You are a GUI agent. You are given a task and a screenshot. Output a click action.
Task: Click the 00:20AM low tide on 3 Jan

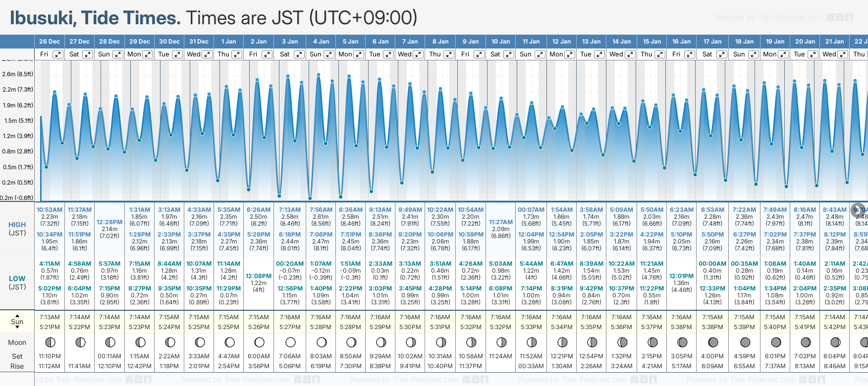coord(290,264)
